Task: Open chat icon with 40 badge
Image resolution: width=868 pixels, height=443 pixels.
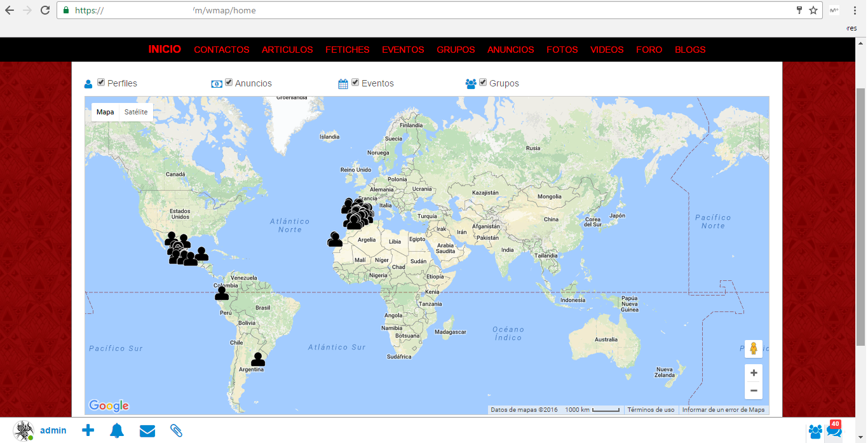Action: [x=834, y=430]
